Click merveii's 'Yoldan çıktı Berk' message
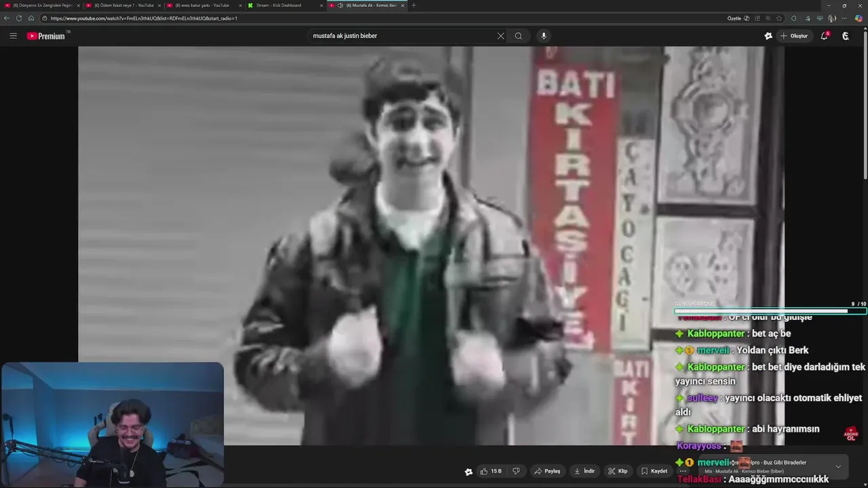The width and height of the screenshot is (868, 488). [742, 350]
